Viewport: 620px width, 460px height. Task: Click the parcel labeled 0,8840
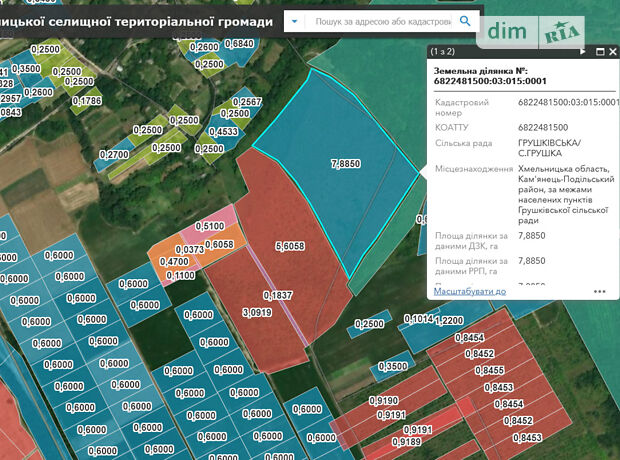pyautogui.click(x=238, y=43)
